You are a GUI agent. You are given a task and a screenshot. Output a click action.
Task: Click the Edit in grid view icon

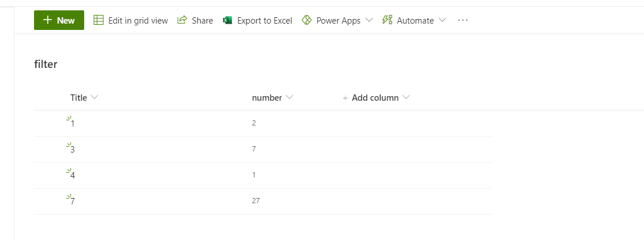click(x=99, y=20)
